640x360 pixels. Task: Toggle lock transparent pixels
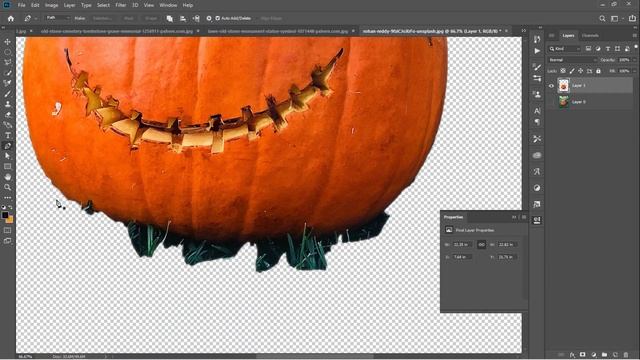pos(563,71)
